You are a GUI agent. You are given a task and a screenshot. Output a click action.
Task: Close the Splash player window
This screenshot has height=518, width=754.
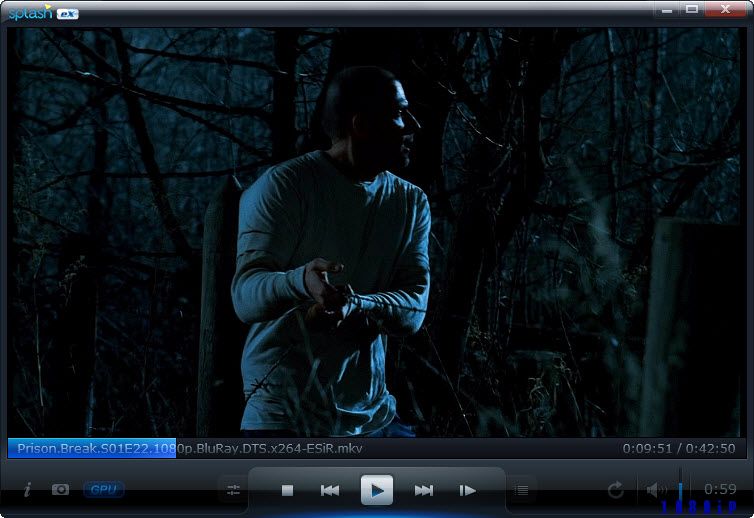[725, 9]
